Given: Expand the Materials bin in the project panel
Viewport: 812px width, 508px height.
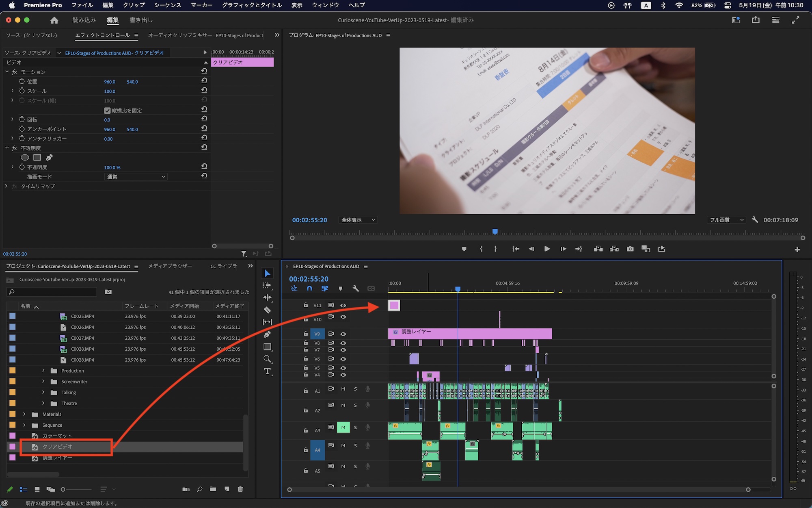Looking at the screenshot, I should tap(24, 414).
